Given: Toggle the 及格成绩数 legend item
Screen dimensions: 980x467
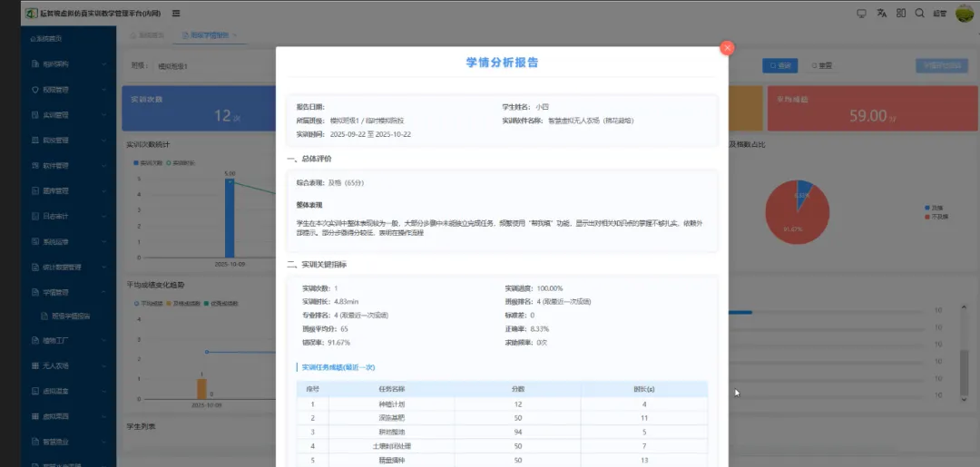Looking at the screenshot, I should click(182, 304).
